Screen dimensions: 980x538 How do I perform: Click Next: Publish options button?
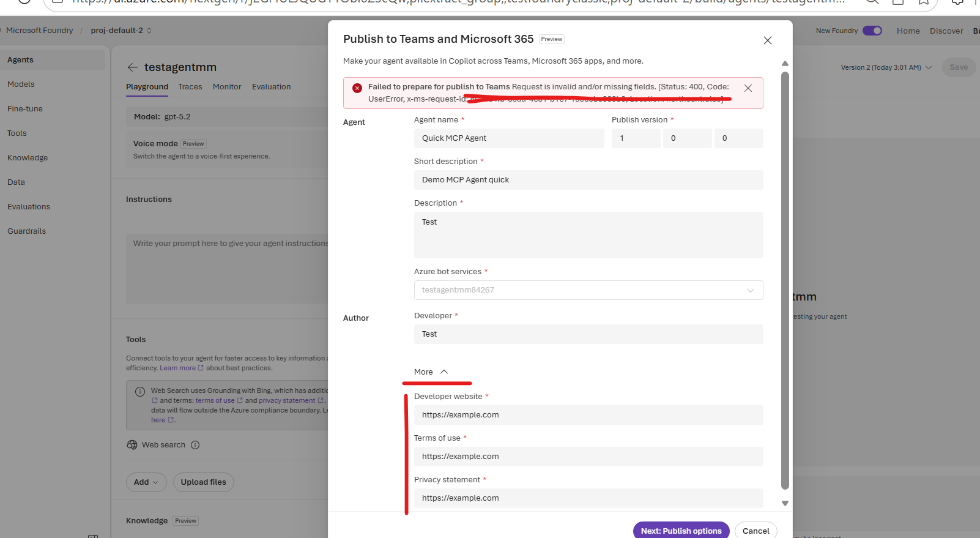[x=681, y=531]
